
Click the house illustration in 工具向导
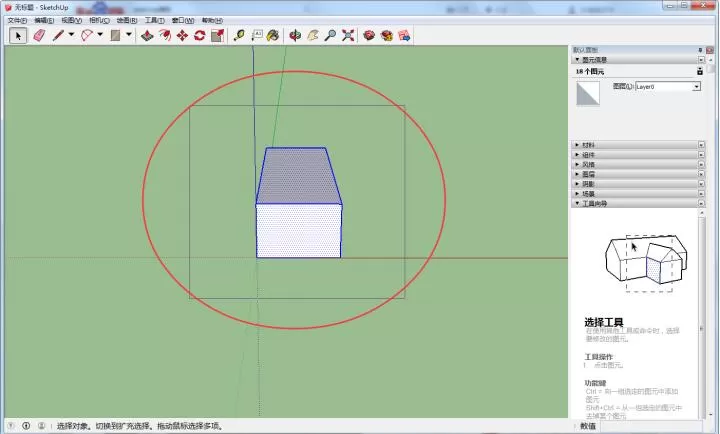pos(646,263)
